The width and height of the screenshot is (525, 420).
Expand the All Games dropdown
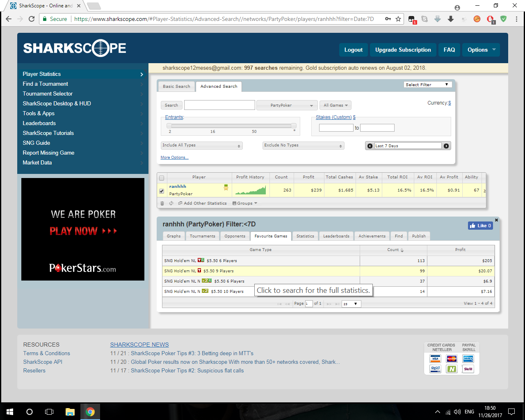tap(335, 105)
